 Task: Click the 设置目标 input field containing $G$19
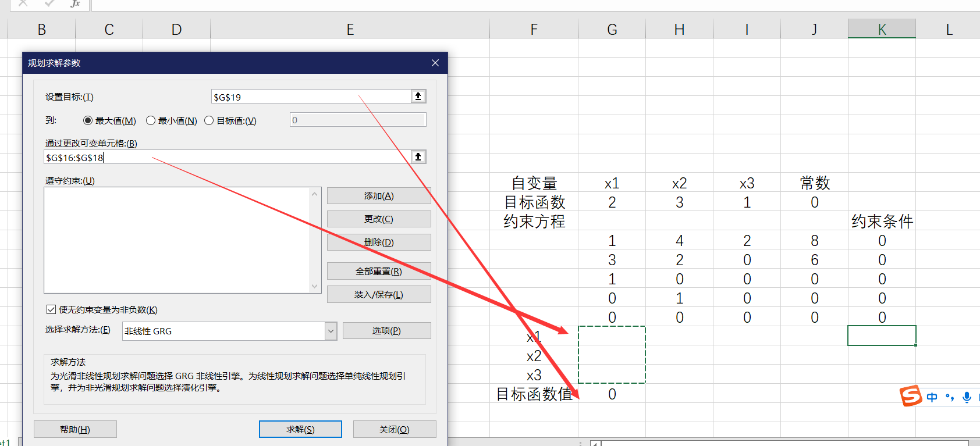pos(311,97)
